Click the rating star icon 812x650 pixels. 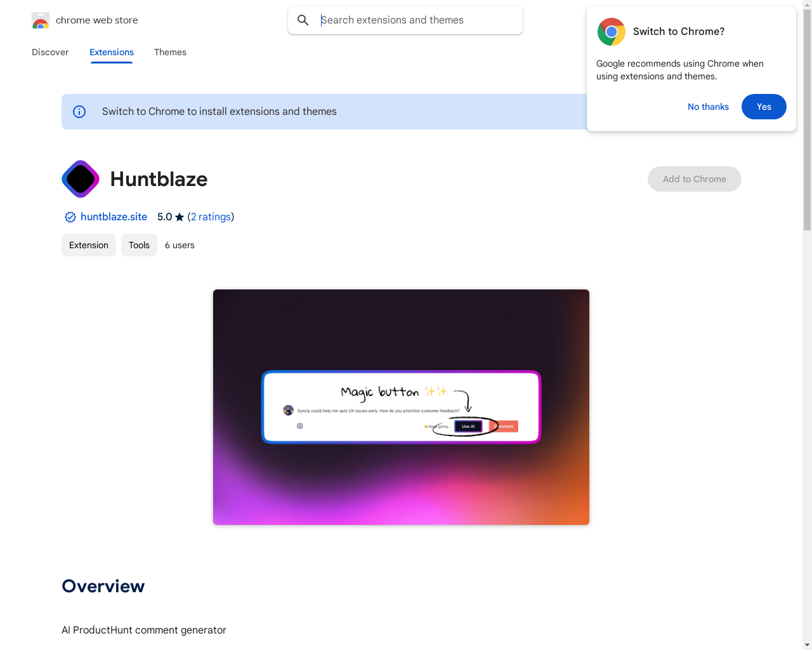point(180,217)
